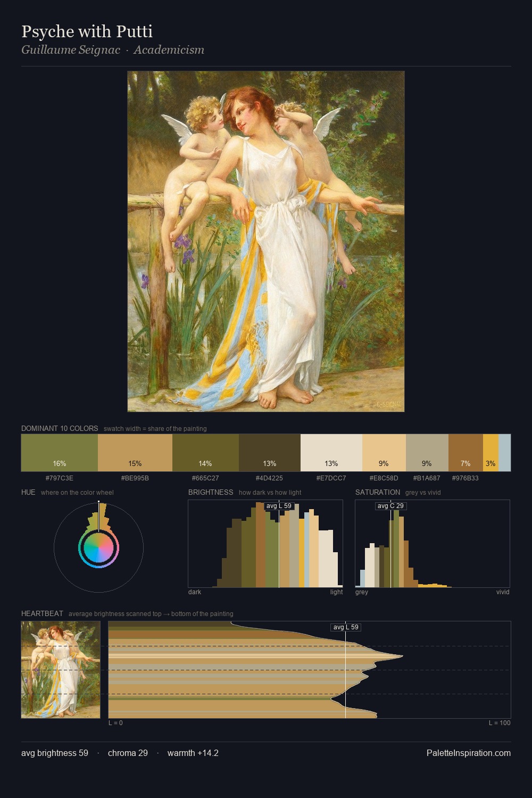The width and height of the screenshot is (532, 798).
Task: Click the HUE section heading
Action: (x=28, y=492)
